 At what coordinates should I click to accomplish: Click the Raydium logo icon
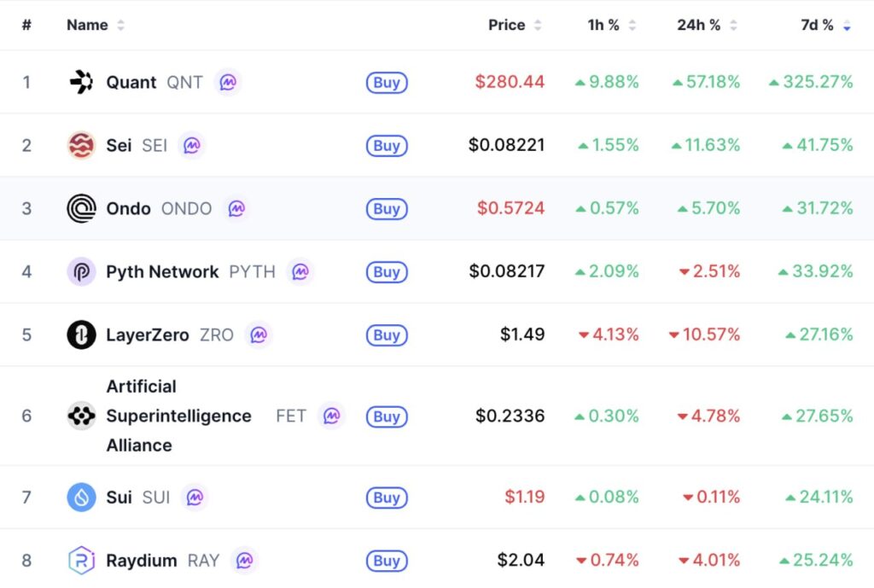point(81,560)
